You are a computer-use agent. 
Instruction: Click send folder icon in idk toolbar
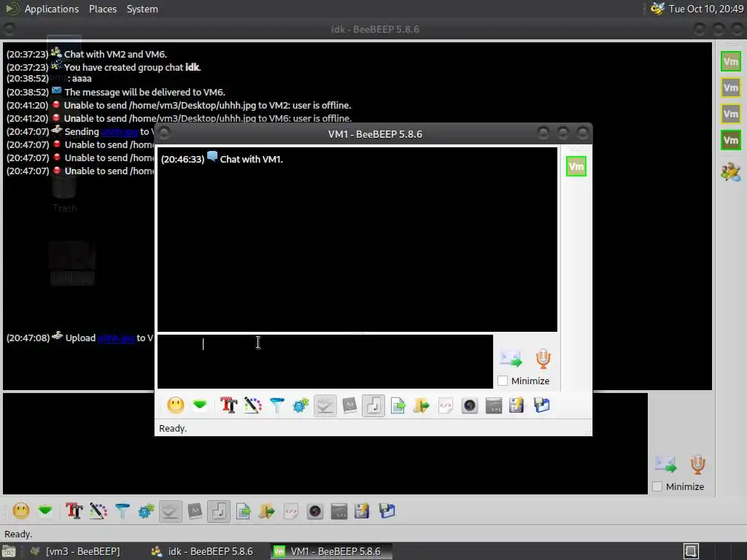[x=267, y=511]
